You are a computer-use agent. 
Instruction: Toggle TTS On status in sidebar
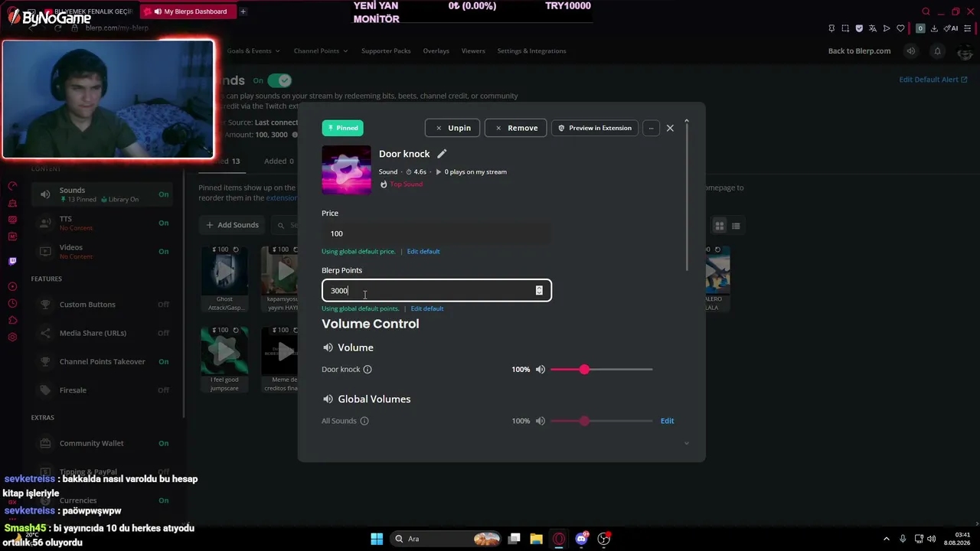tap(163, 223)
